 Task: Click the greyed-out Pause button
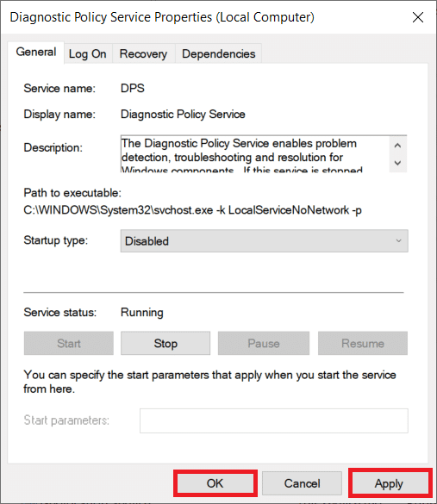[x=264, y=343]
